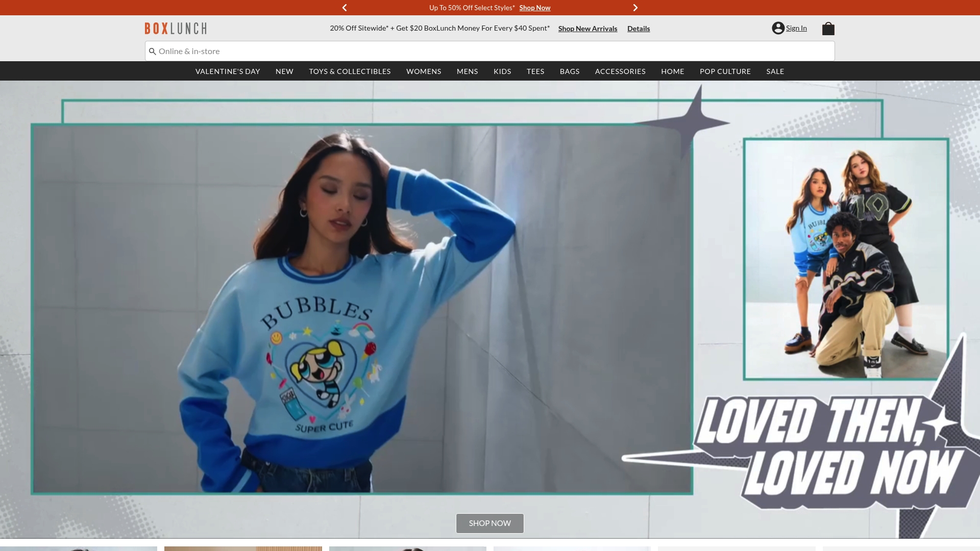Click the search magnifier icon
Viewport: 980px width, 551px height.
pos(152,52)
